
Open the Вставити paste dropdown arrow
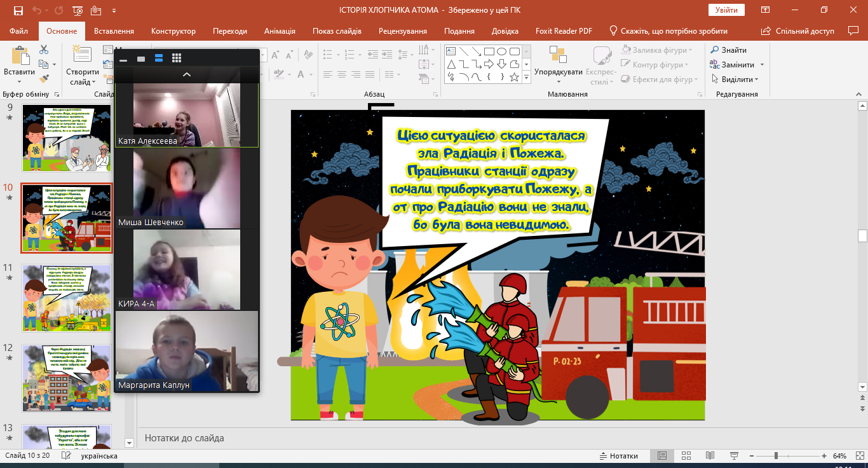(x=20, y=81)
